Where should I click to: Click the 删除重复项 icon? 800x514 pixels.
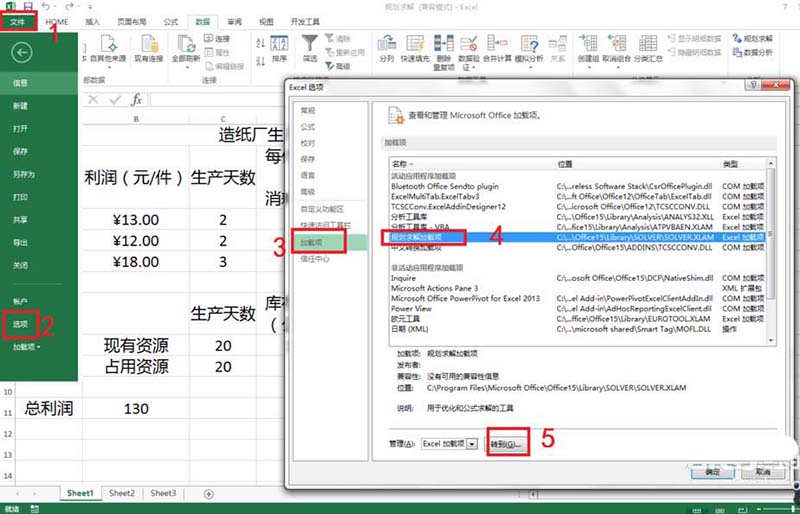click(443, 43)
